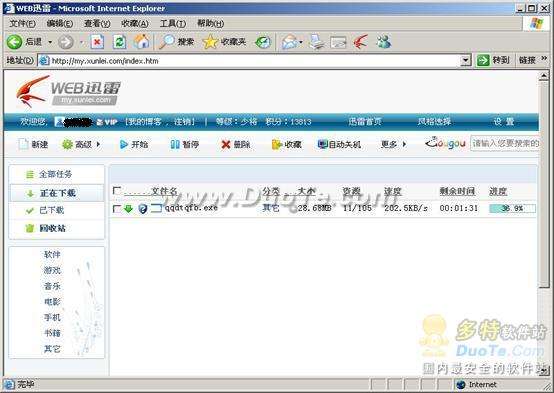This screenshot has height=393, width=554.
Task: Select 音乐 category
Action: pyautogui.click(x=52, y=286)
